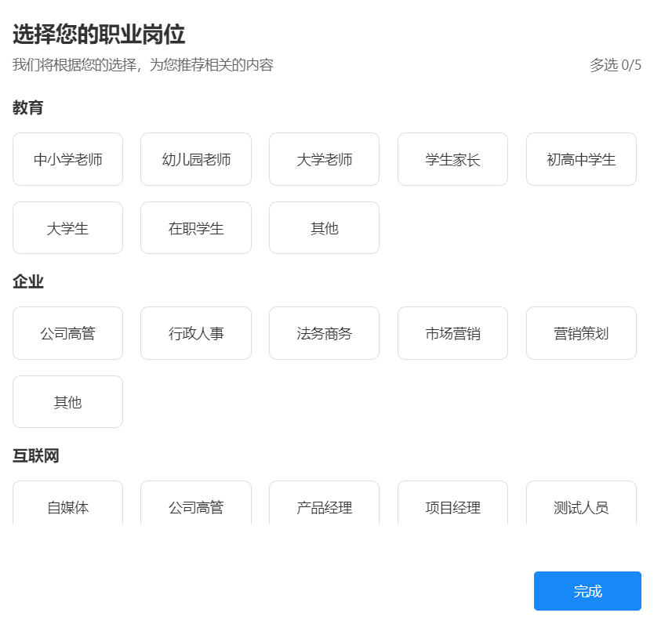Screen dimensions: 672x631
Task: Toggle 大学生 in the education category
Action: pos(67,228)
